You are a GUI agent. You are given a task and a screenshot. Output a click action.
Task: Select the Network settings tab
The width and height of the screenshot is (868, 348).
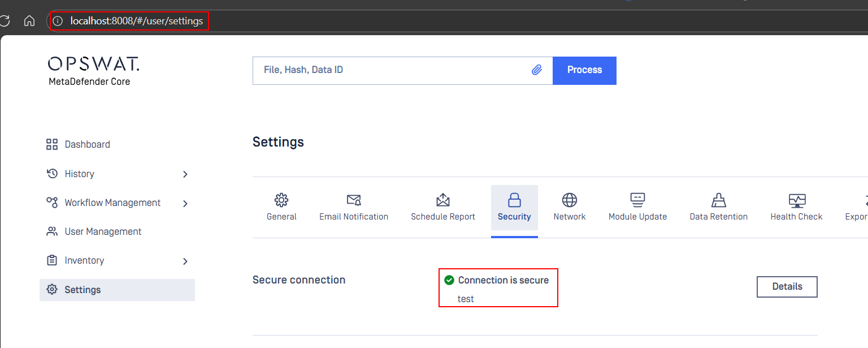(570, 208)
